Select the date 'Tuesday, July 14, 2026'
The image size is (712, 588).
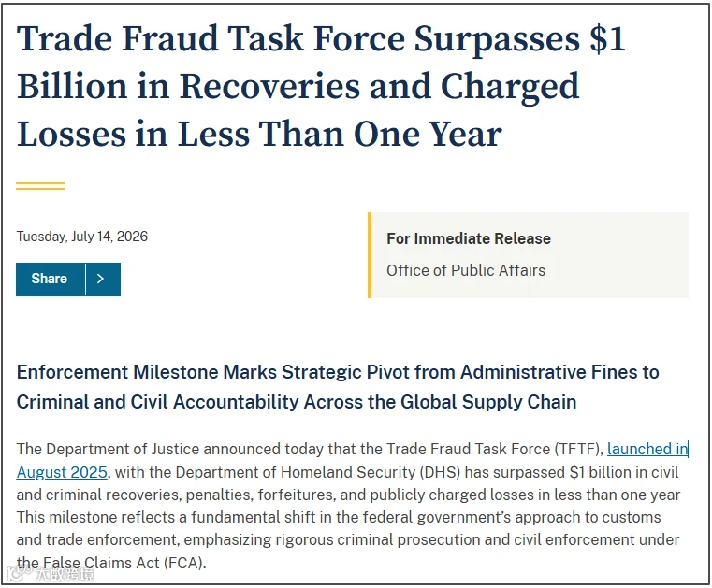[x=82, y=237]
